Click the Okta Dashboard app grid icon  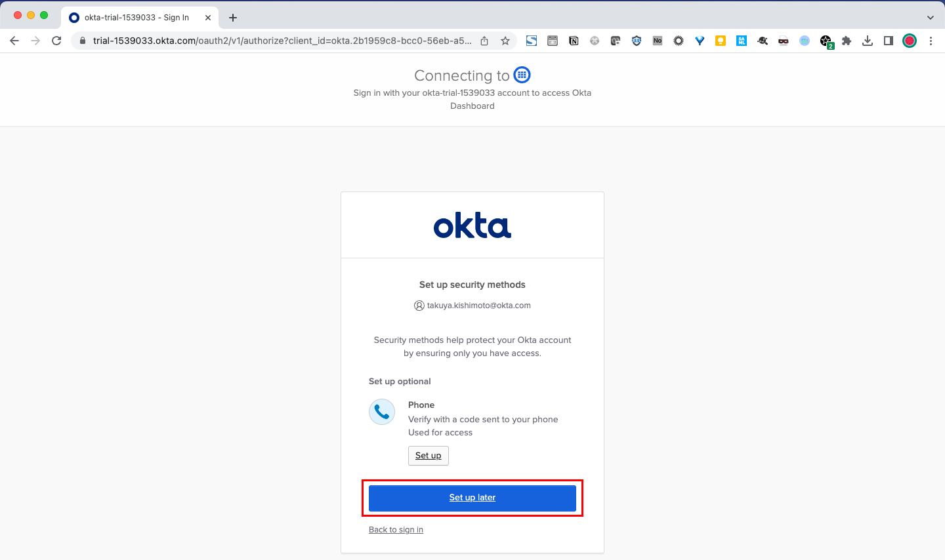click(x=522, y=75)
